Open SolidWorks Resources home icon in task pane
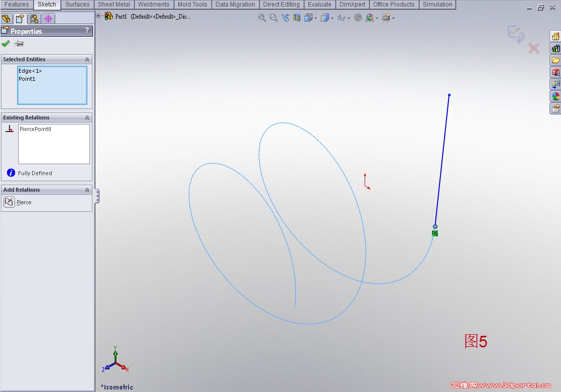The width and height of the screenshot is (561, 392). pos(555,37)
